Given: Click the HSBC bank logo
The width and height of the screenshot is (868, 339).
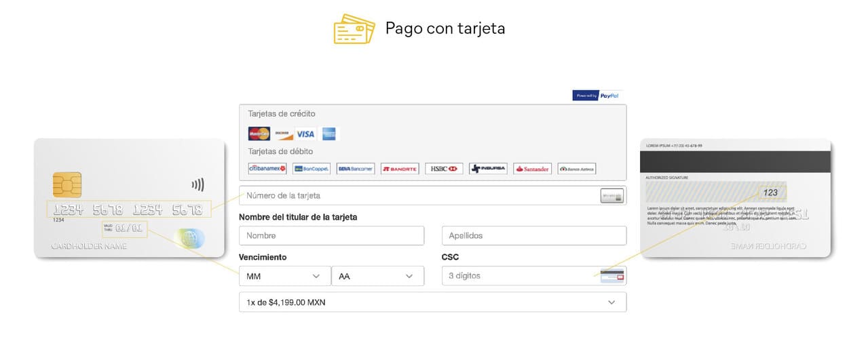Looking at the screenshot, I should pyautogui.click(x=444, y=168).
